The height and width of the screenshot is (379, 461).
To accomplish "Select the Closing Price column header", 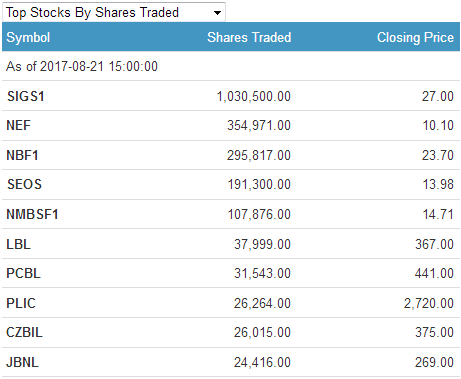I will [x=415, y=37].
